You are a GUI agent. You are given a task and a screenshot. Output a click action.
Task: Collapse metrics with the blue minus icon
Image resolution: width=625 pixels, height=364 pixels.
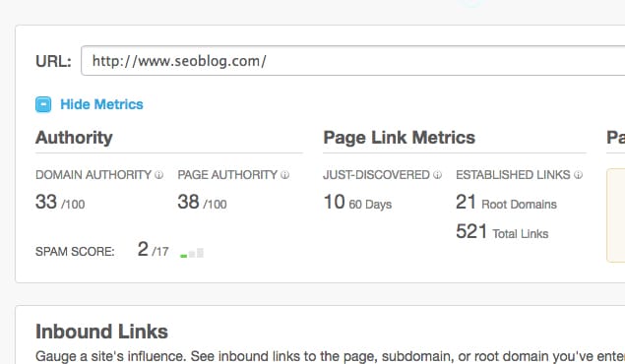(43, 104)
